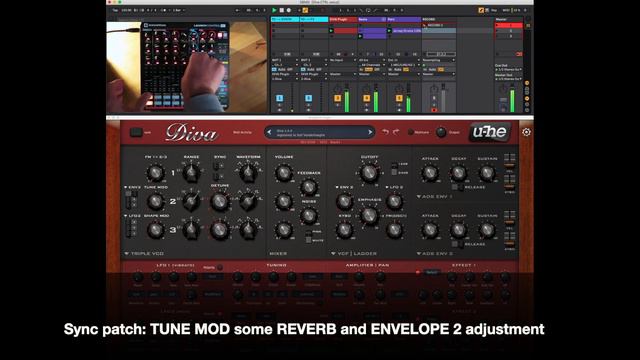Go to the next Diva preset

(x=370, y=132)
